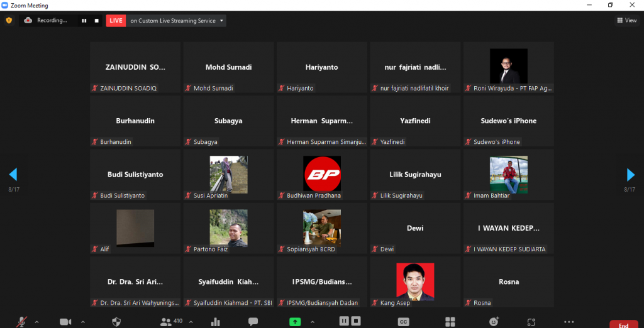Open the View layout menu

[x=626, y=21]
